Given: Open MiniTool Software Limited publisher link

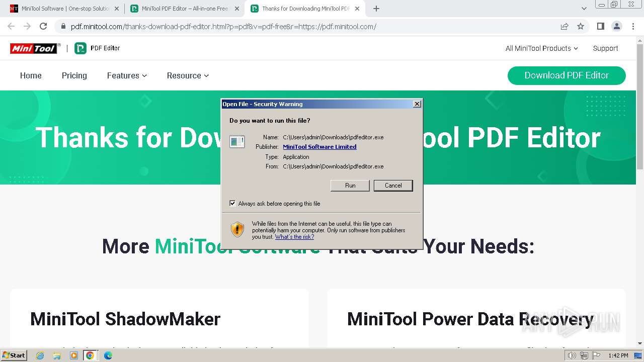Looking at the screenshot, I should pos(319,147).
